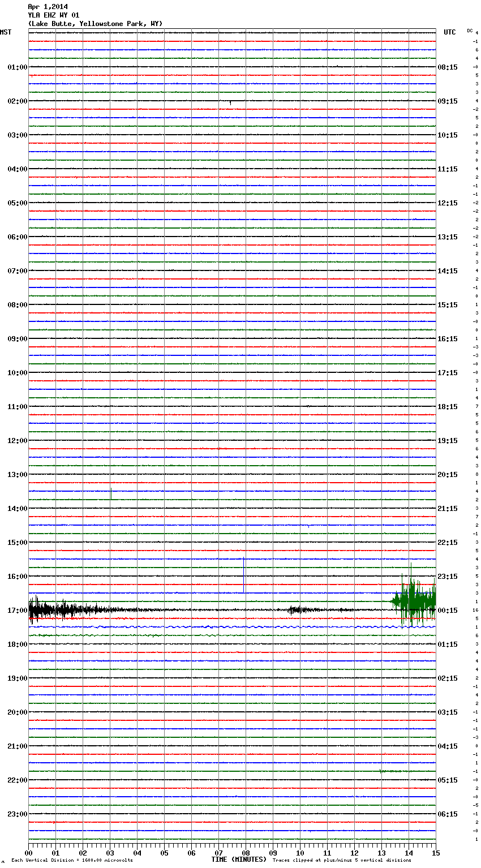Click the 23:15 UTC time label

[448, 577]
